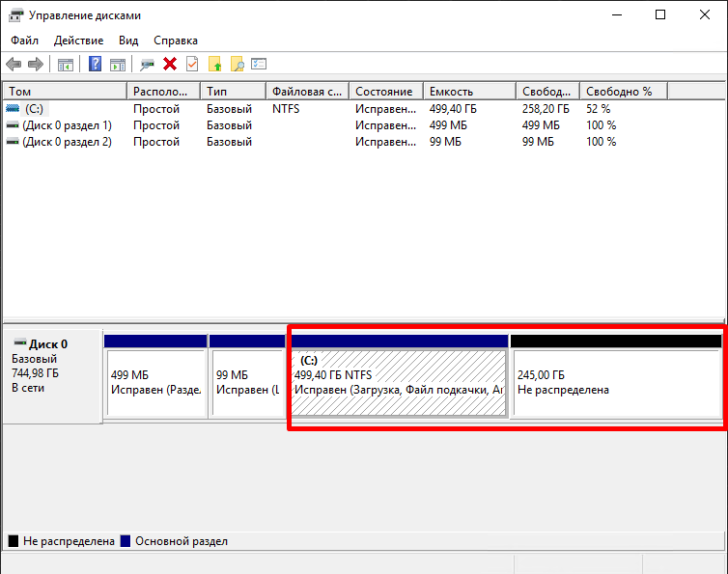This screenshot has height=574, width=728.
Task: Click the checklist settings toolbar icon
Action: coord(259,65)
